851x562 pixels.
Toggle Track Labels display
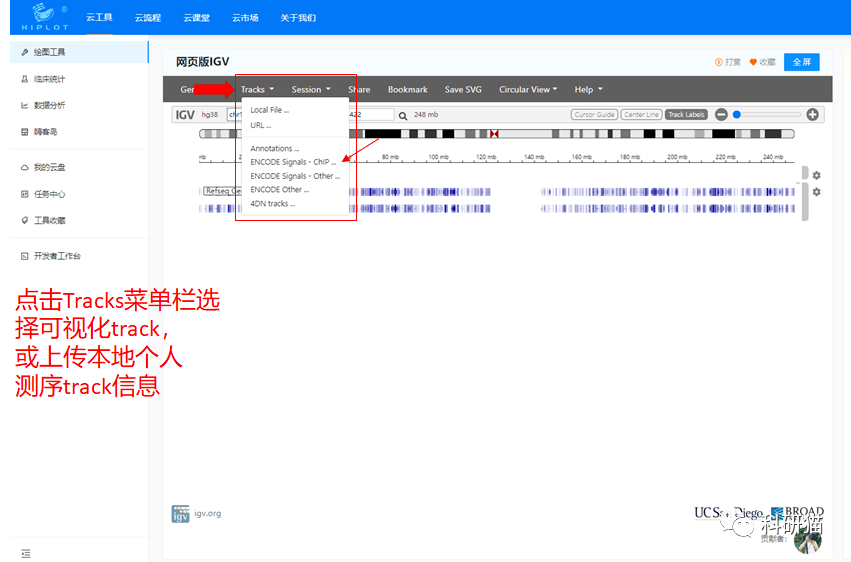click(686, 115)
